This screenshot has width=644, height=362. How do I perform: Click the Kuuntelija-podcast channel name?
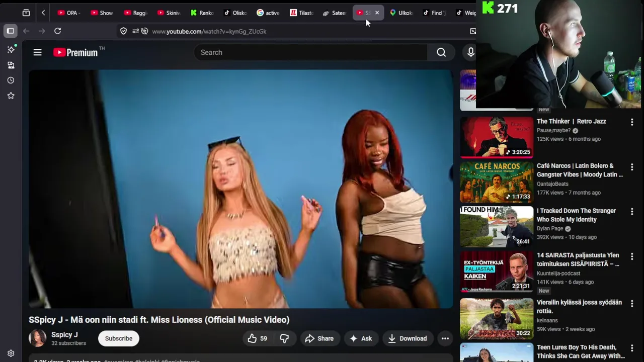click(558, 274)
